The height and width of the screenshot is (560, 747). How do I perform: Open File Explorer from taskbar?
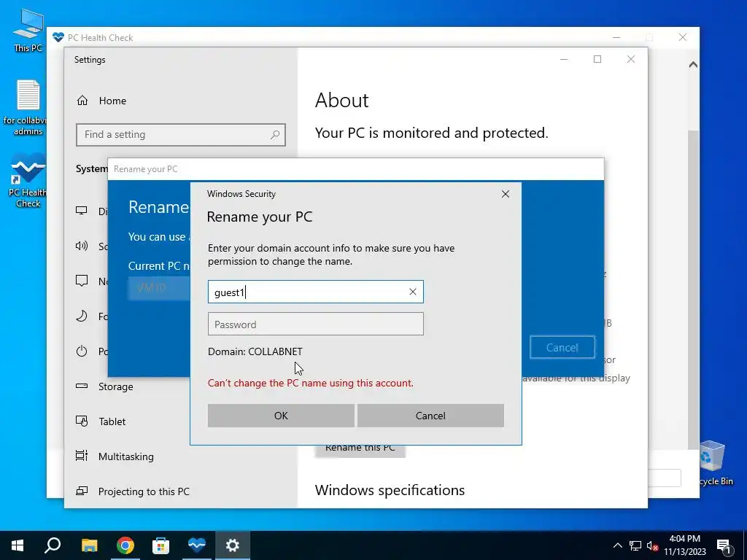coord(89,545)
